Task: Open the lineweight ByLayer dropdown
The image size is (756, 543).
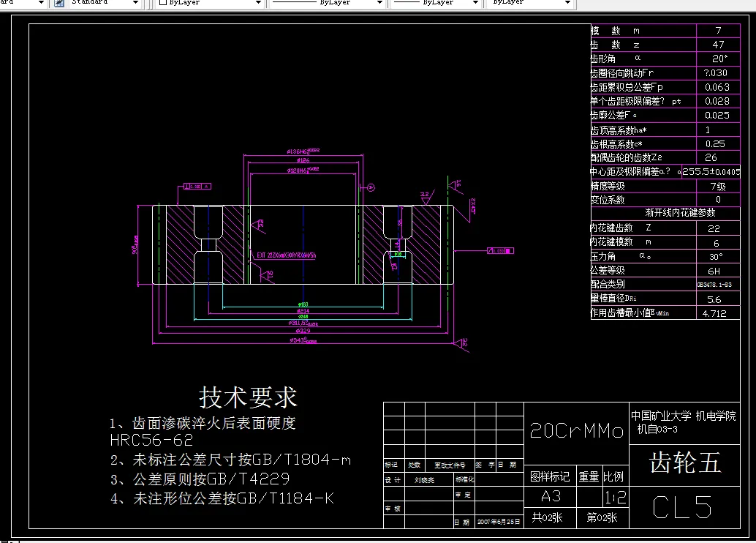Action: (475, 3)
